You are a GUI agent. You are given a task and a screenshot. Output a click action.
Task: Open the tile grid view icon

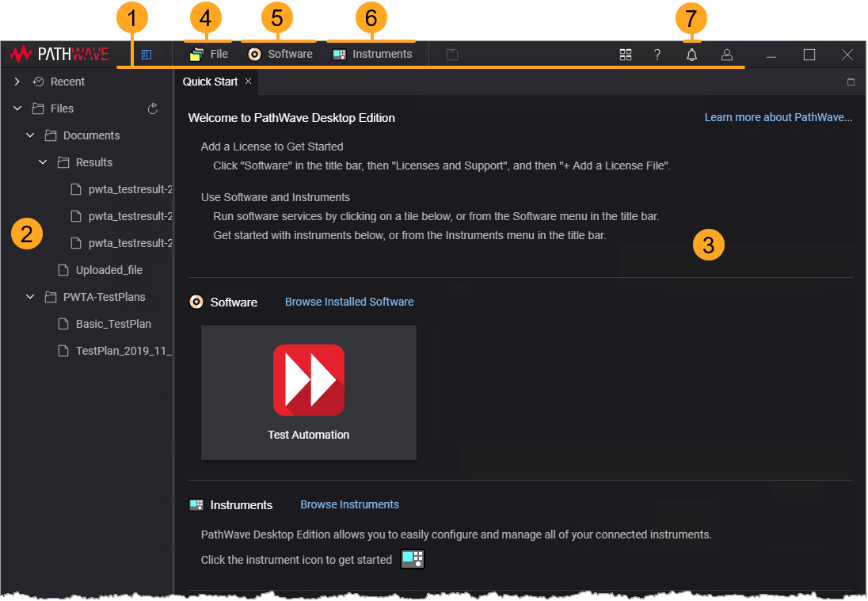(626, 55)
